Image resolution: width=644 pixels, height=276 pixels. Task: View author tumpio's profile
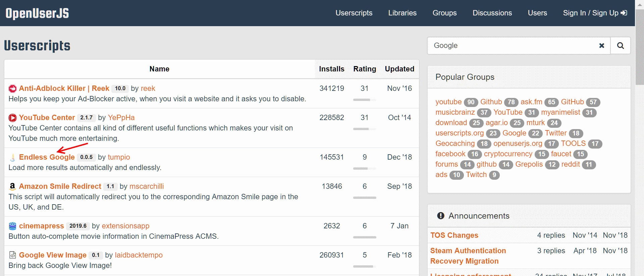119,157
